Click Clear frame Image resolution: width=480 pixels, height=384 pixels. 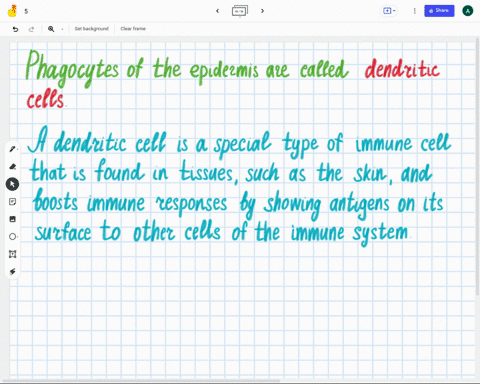[133, 29]
